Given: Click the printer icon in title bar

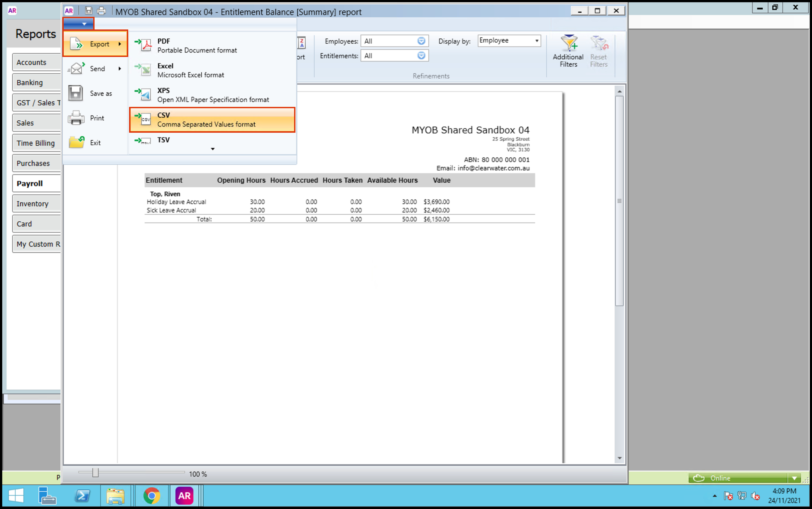Looking at the screenshot, I should 101,11.
